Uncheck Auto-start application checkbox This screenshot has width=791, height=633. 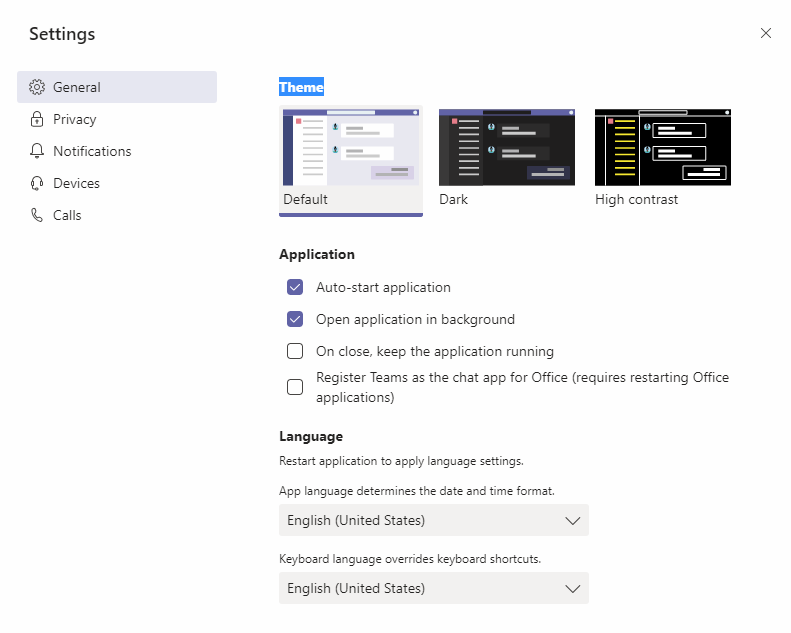[x=295, y=287]
